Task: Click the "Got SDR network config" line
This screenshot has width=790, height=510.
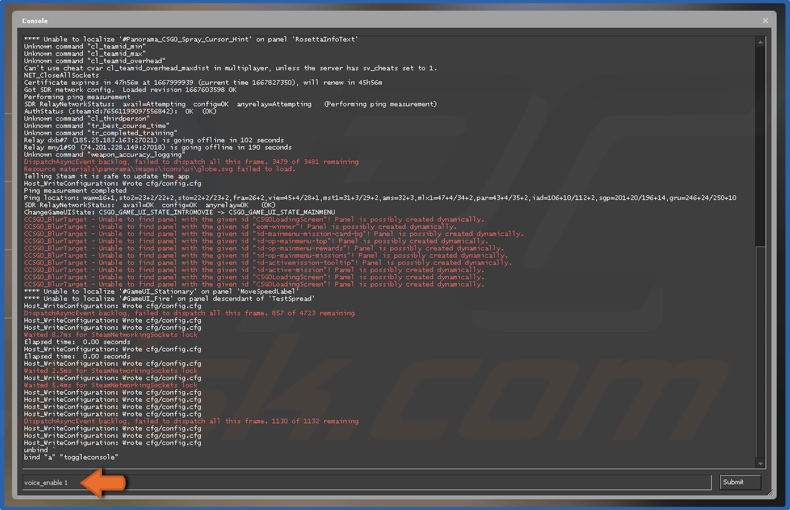Action: [130, 90]
